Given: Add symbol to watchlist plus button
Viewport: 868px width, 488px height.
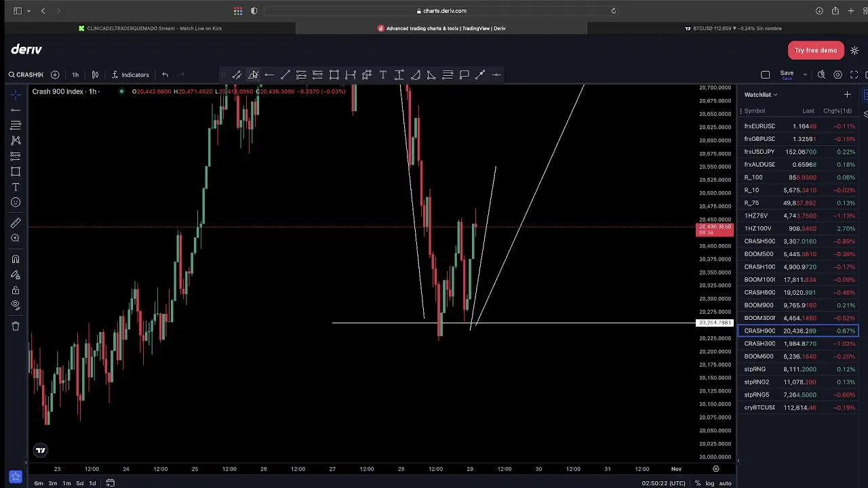Looking at the screenshot, I should [847, 95].
